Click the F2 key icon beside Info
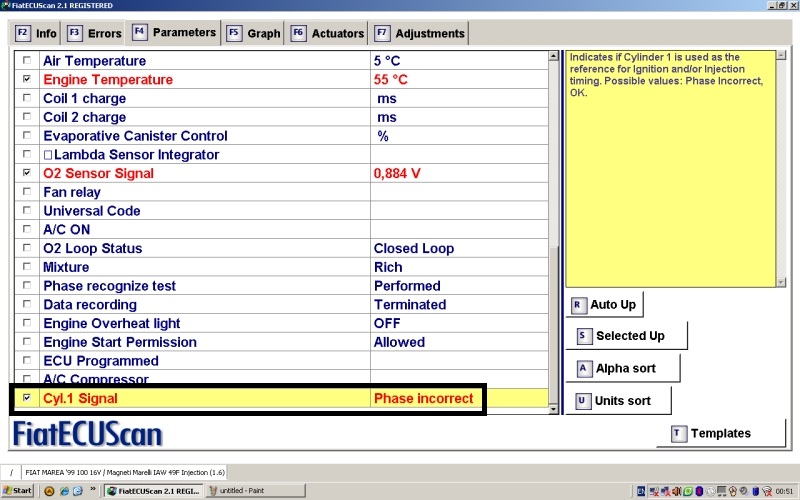Screen dimensions: 800x500 pos(22,33)
